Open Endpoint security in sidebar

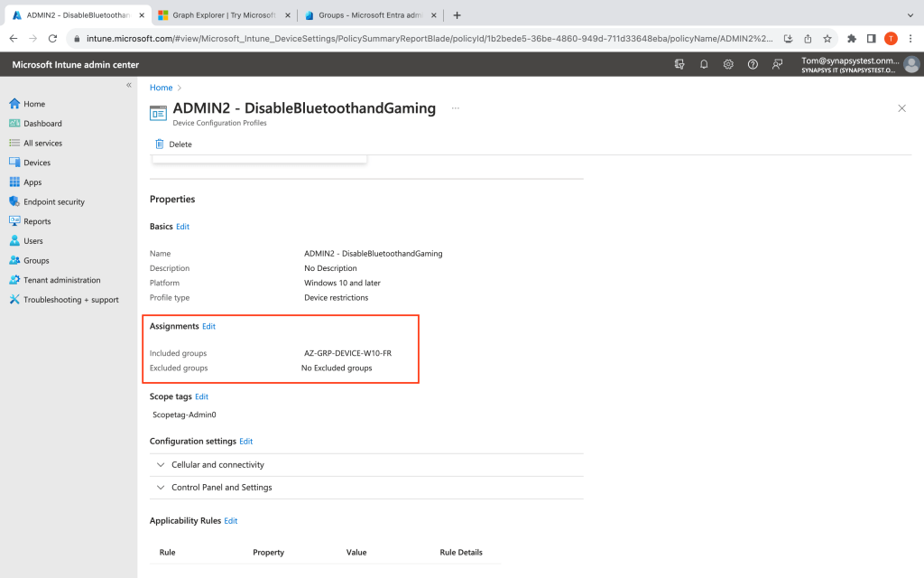pos(53,201)
